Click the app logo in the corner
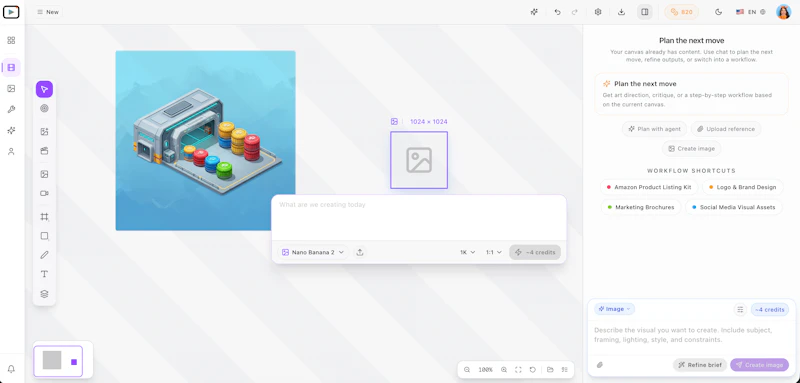Screen dimensions: 800x383 tap(11, 12)
